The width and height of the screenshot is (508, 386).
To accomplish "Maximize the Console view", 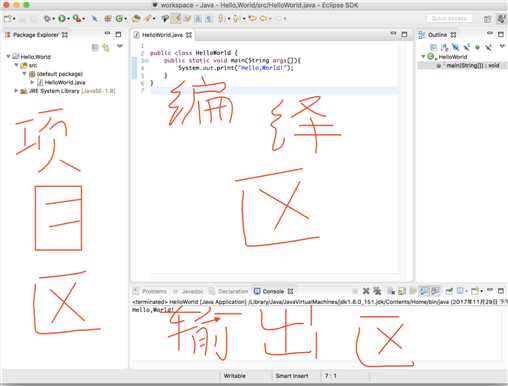I will point(501,291).
